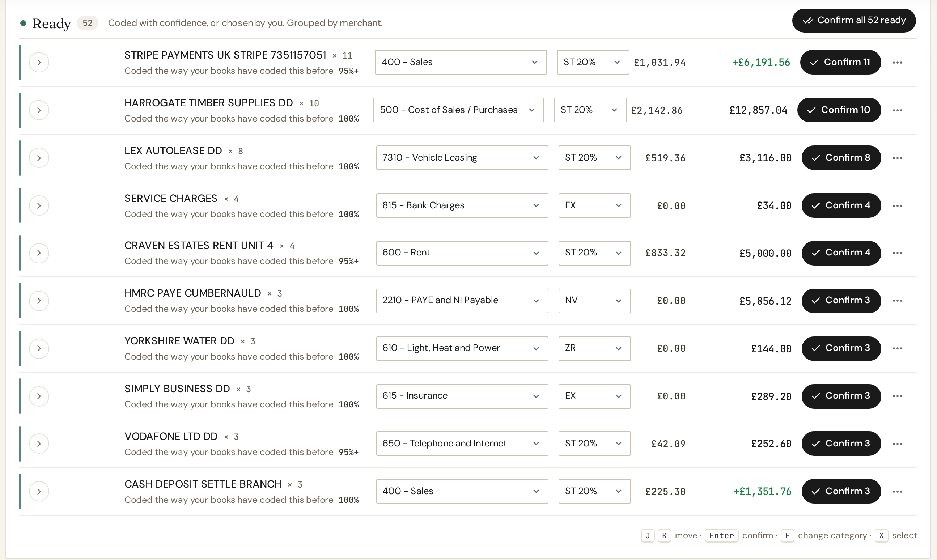Expand the SERVICE CHARGES group

click(39, 206)
